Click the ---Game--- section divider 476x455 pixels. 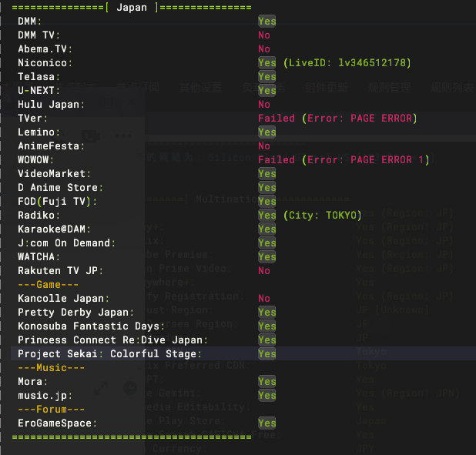[48, 284]
